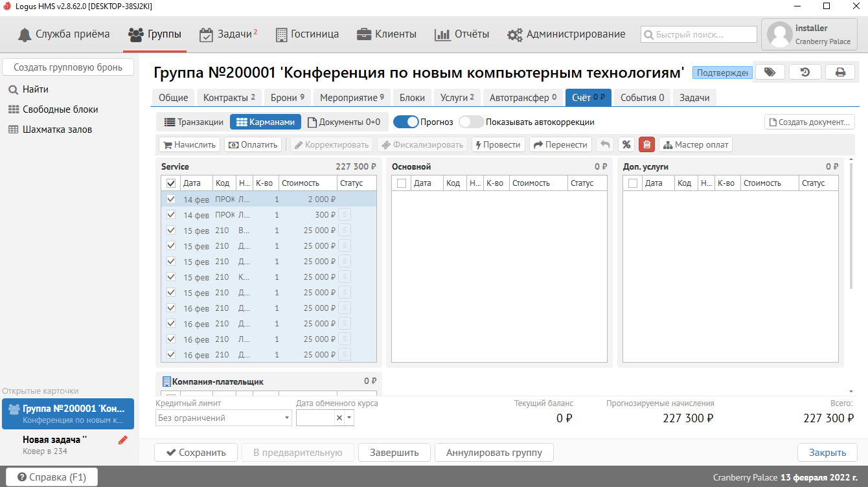Disable the Прогноз toggle
Screen dimensions: 868x487
point(405,122)
